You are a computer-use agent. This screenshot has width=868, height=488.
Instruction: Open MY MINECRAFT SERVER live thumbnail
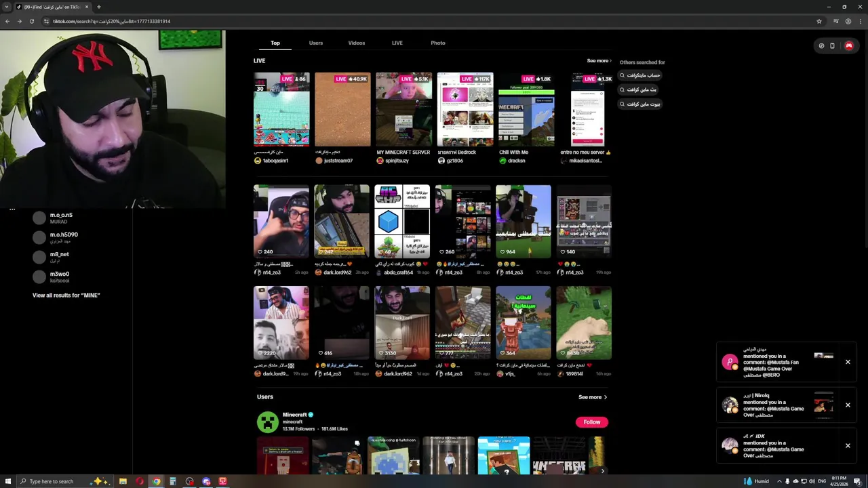tap(403, 109)
